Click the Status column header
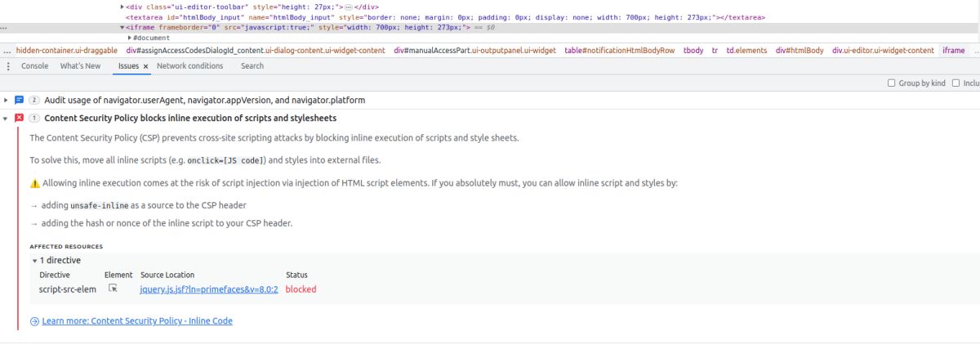Viewport: 980px width, 345px height. [x=296, y=275]
